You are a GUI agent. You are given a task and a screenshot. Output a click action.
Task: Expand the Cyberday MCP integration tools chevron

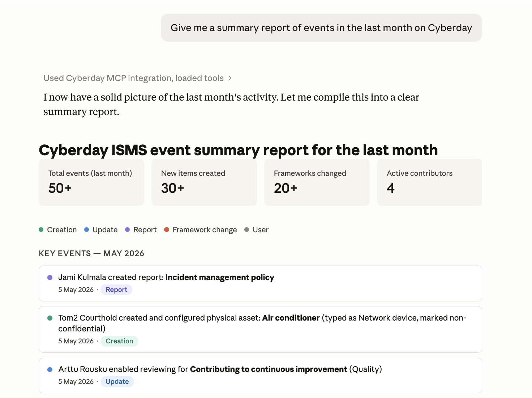[230, 78]
